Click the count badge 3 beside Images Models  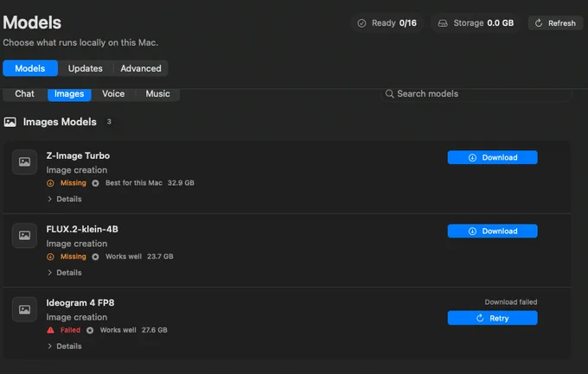[x=109, y=122]
